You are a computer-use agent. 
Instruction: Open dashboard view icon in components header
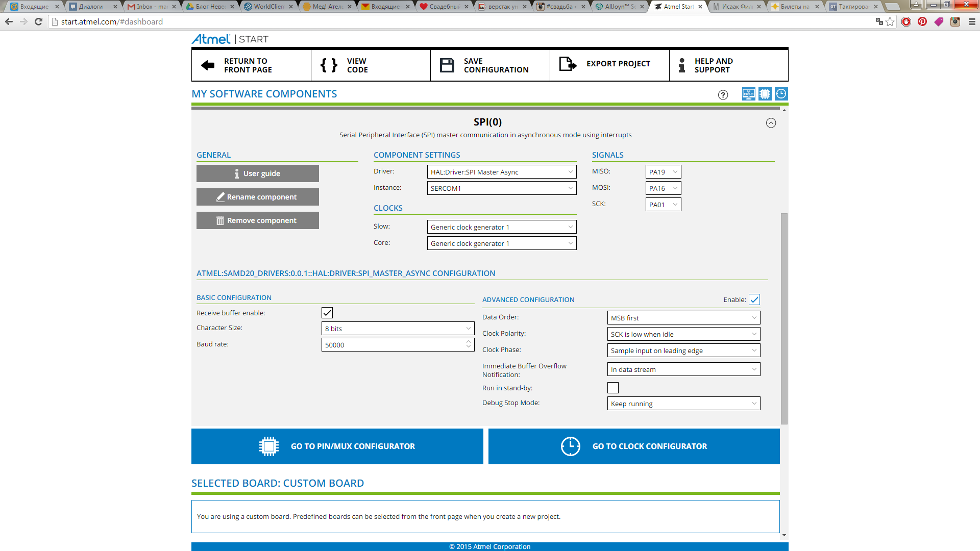click(x=748, y=94)
